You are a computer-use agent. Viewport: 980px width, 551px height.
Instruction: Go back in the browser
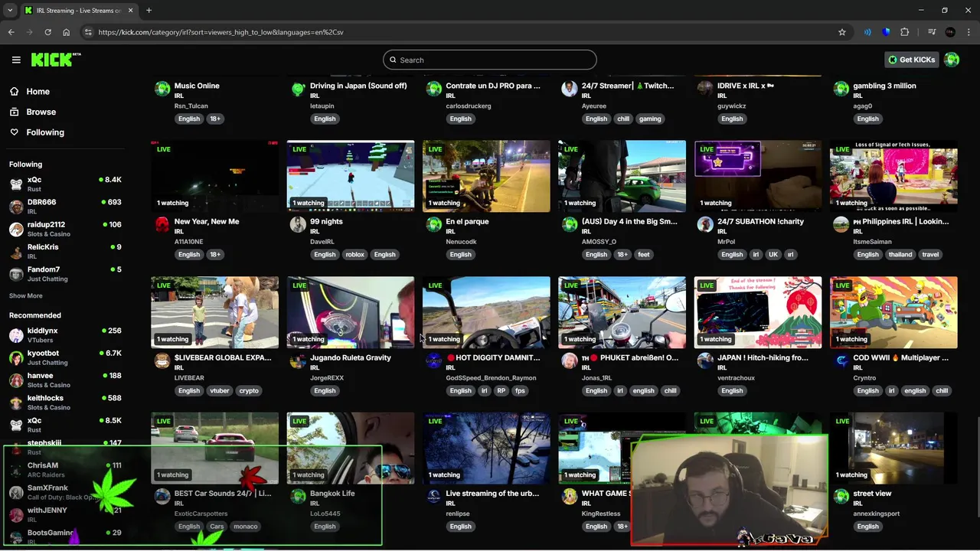(11, 32)
